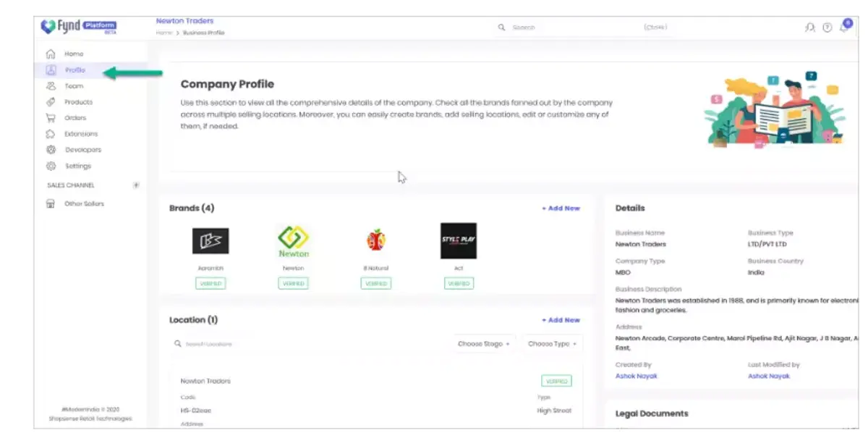Click Add New beside Location

coord(561,320)
